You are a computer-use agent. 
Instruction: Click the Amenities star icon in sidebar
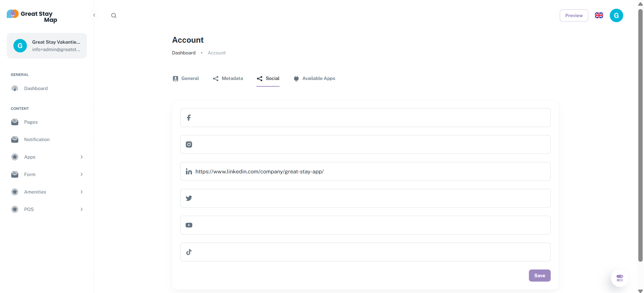coord(15,192)
